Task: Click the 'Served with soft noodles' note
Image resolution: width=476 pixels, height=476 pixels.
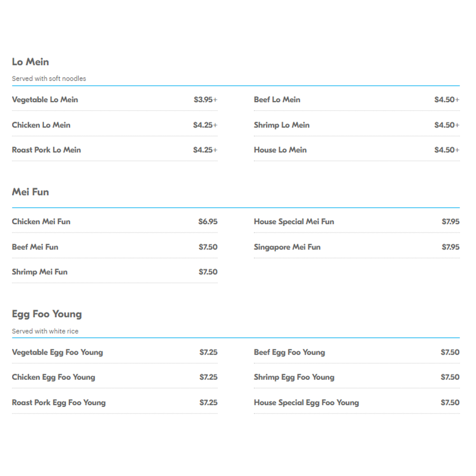Action: [x=49, y=78]
